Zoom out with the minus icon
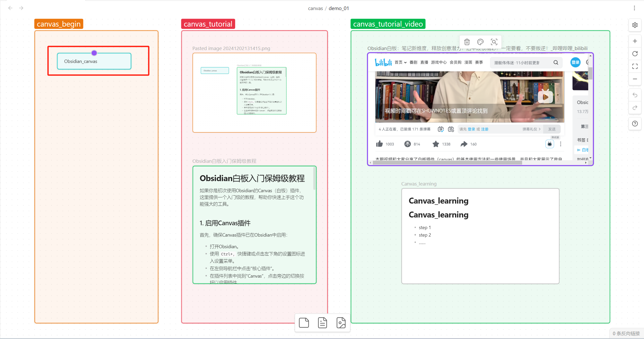Screen dimensions: 644x339 635,79
